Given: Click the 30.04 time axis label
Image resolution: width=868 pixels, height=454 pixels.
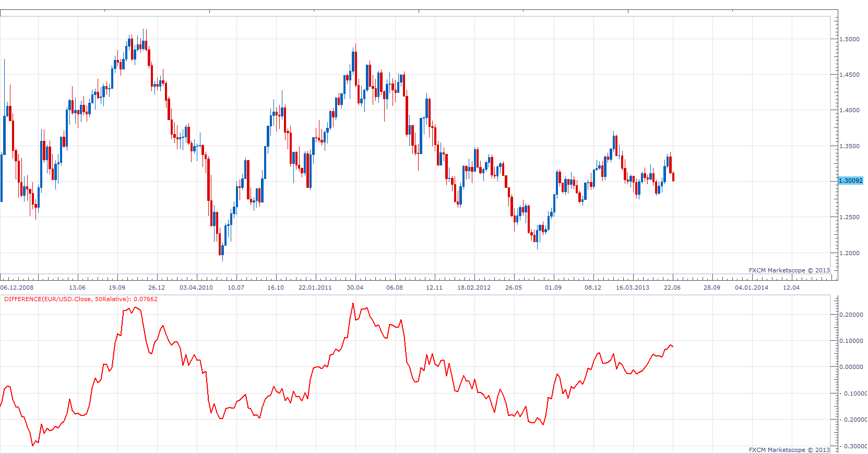Looking at the screenshot, I should [355, 288].
